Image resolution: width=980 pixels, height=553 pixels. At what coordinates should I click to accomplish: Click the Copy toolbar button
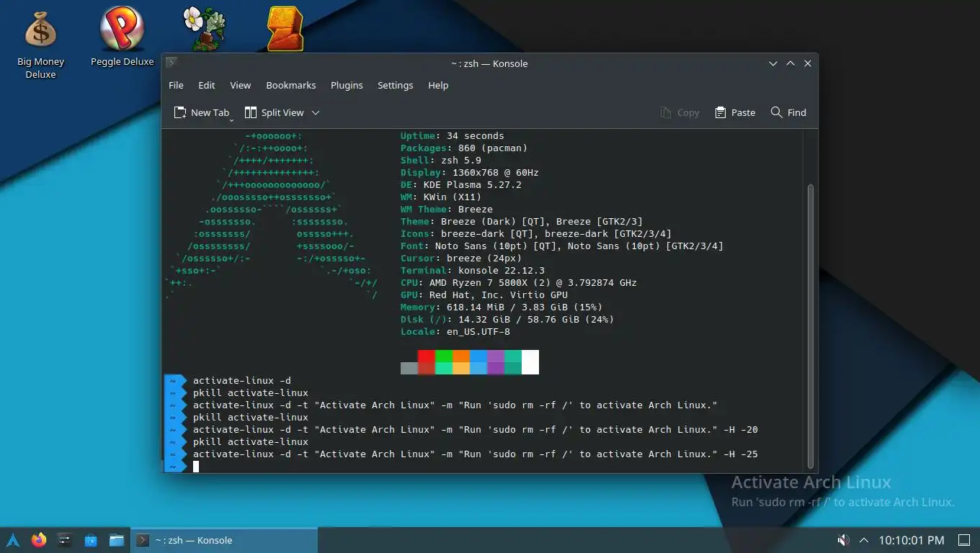click(x=680, y=112)
